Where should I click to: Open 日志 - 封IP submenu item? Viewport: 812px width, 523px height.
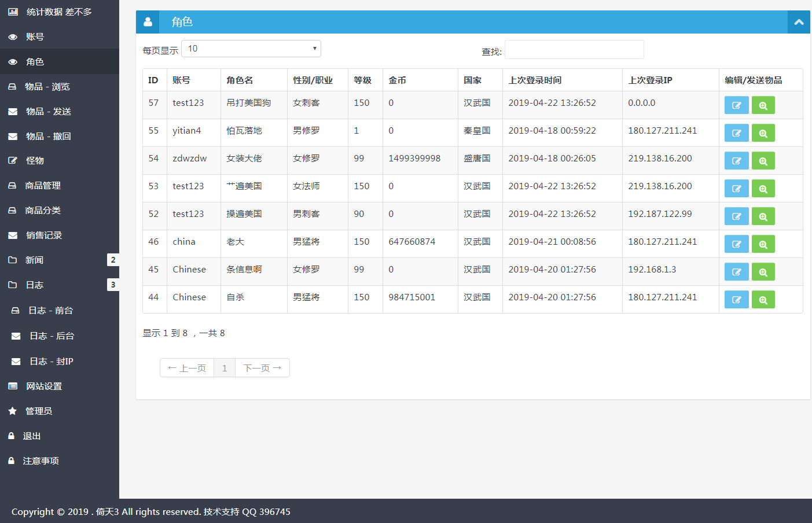(x=59, y=362)
